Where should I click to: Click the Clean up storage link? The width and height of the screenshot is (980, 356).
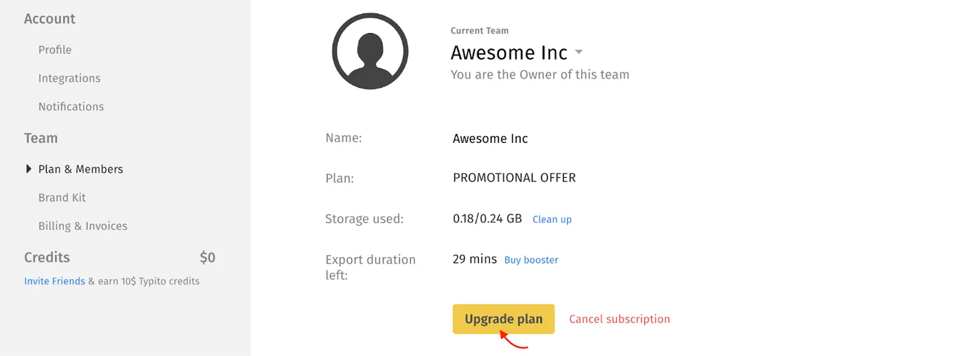[552, 219]
